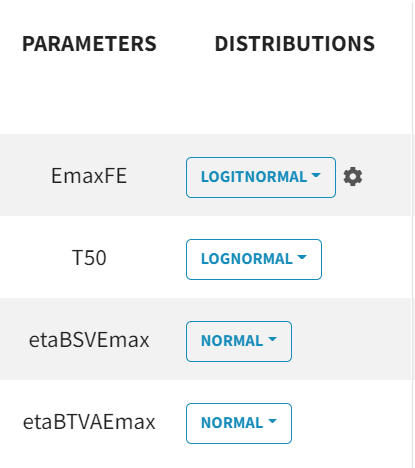Viewport: 415px width, 468px height.
Task: Click the caret arrow on etaBSVEmax NORMAL button
Action: pos(272,339)
